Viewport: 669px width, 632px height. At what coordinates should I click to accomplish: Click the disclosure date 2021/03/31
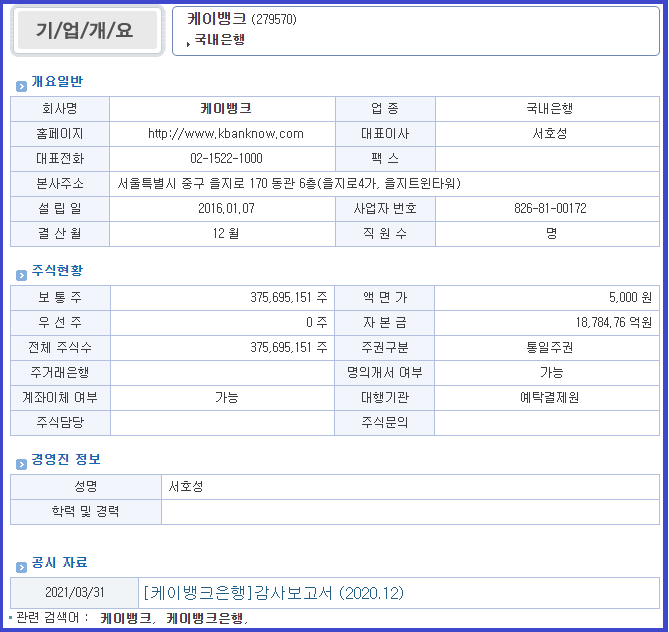click(x=75, y=592)
